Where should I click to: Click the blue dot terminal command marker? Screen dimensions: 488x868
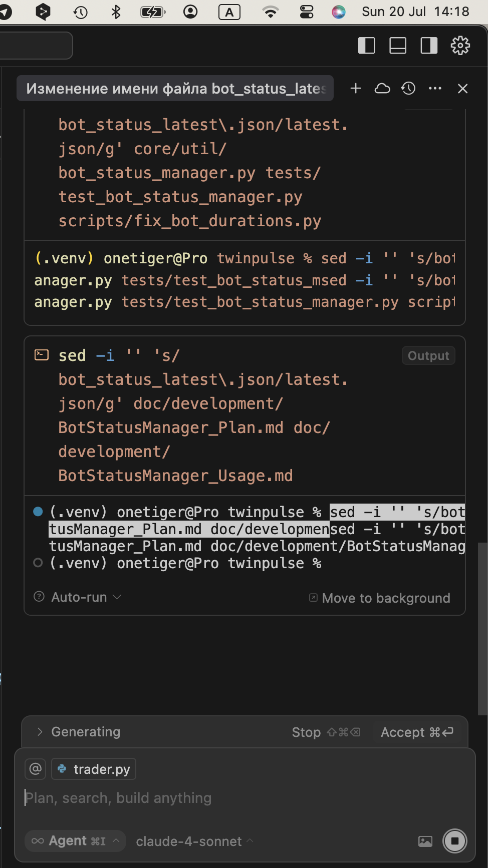(38, 512)
